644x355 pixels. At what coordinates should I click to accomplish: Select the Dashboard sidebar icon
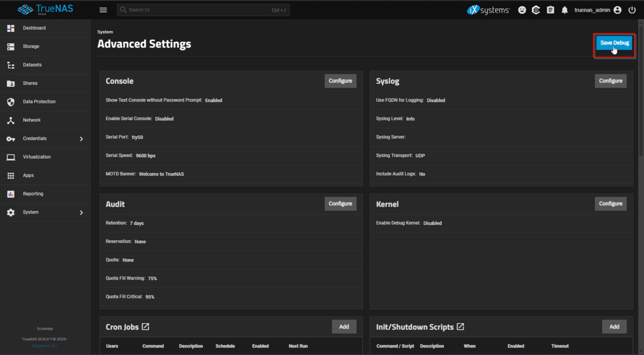pos(10,27)
